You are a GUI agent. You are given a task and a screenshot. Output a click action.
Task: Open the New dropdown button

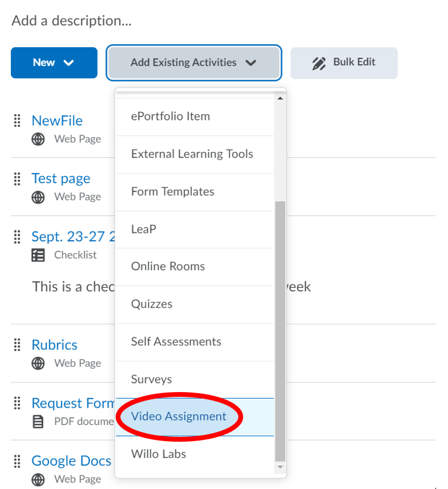point(54,63)
